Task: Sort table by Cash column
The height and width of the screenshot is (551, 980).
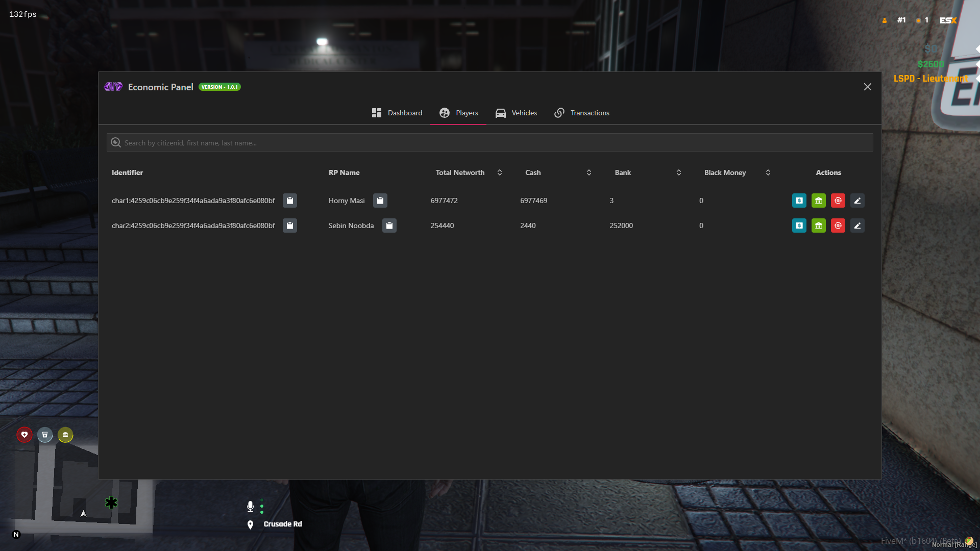Action: (589, 172)
